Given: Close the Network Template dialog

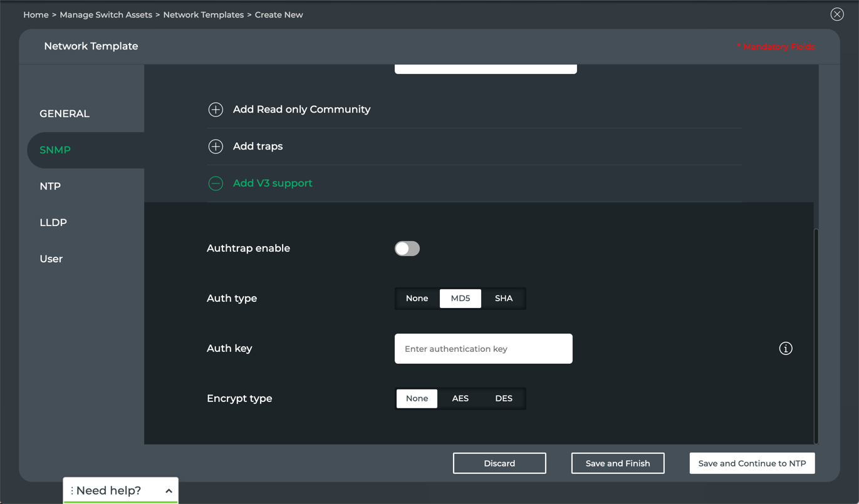Looking at the screenshot, I should click(x=837, y=14).
